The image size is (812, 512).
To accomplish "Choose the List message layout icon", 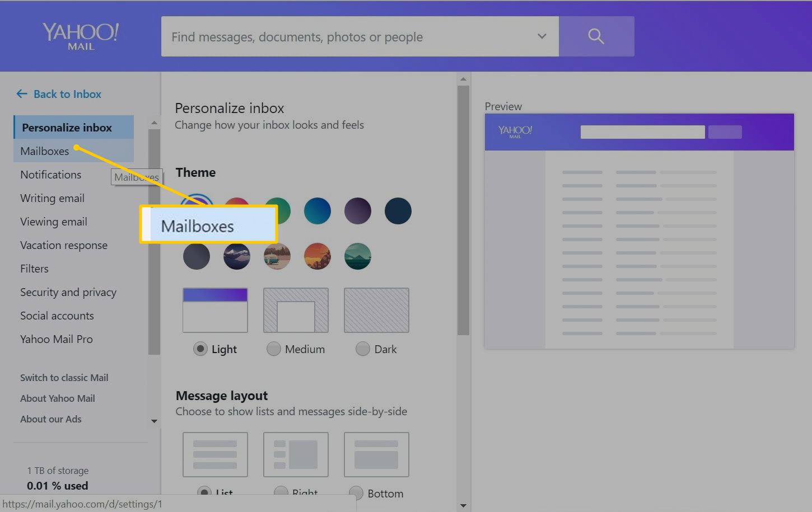I will 215,454.
